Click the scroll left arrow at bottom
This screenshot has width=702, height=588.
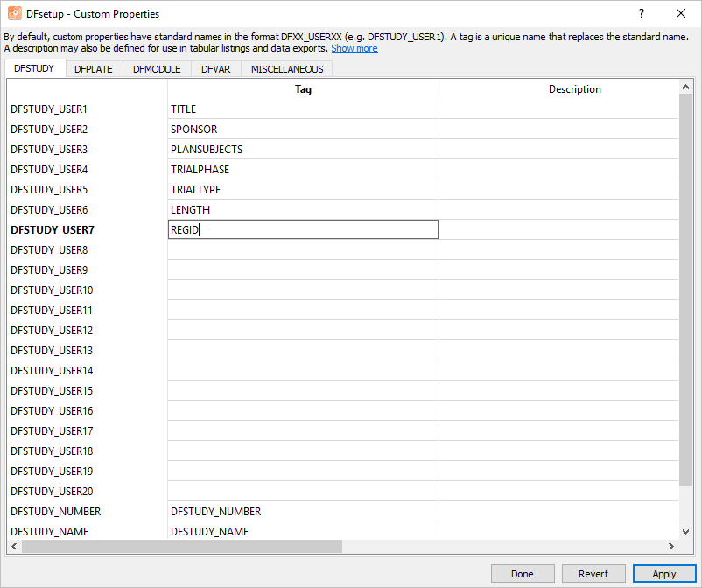14,546
